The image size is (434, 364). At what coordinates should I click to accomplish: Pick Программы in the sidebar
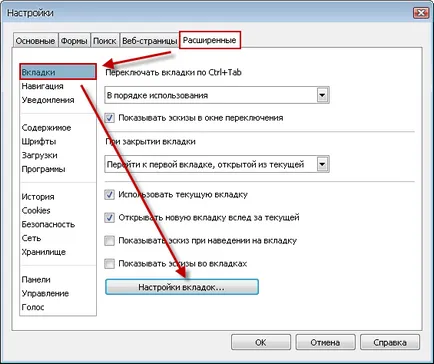[x=43, y=169]
